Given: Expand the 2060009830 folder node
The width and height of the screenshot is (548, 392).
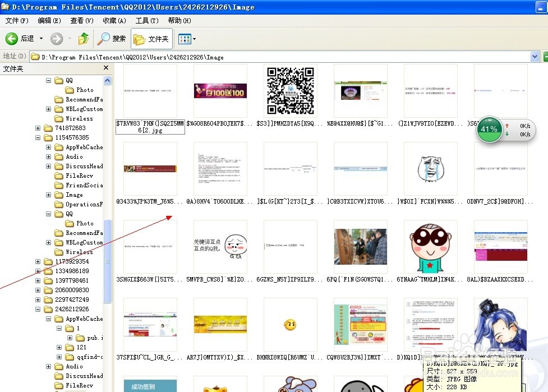Looking at the screenshot, I should coord(38,290).
